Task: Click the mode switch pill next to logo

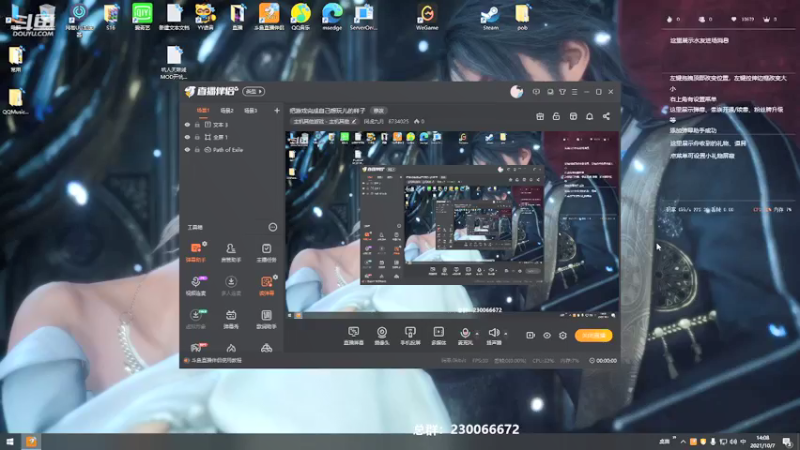Action: click(253, 91)
